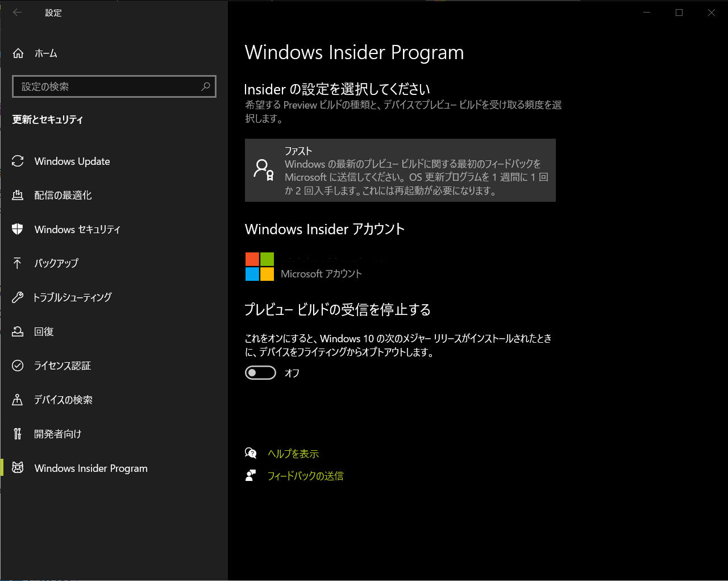Click the Windows Insider Program page title
The image size is (728, 581).
tap(355, 52)
